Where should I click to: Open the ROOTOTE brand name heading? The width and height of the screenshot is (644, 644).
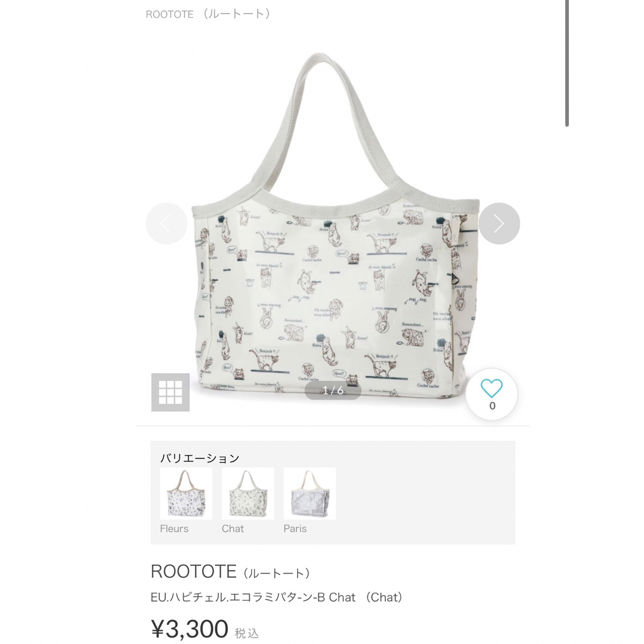click(x=230, y=571)
